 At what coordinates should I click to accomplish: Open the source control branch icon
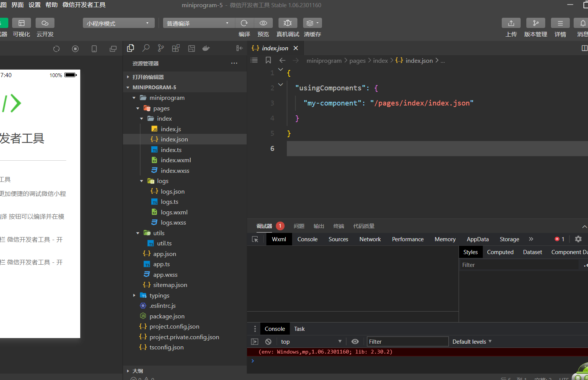161,48
